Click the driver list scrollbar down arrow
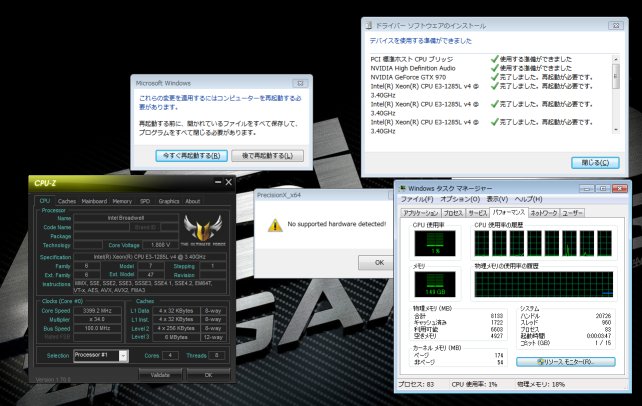Screen dimensions: 642x406 (x=615, y=129)
